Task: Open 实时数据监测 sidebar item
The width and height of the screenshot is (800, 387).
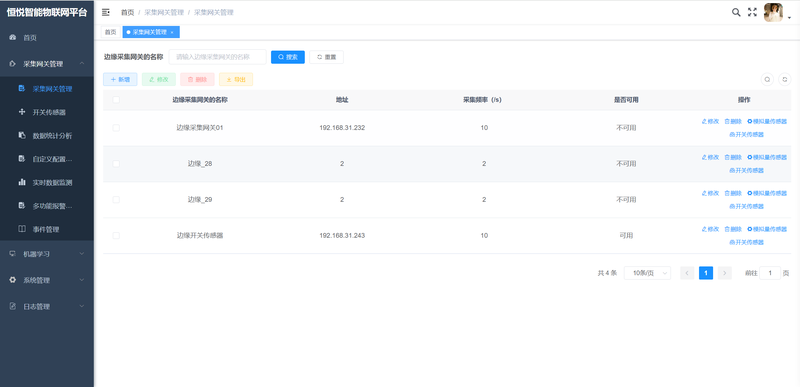Action: click(x=47, y=183)
